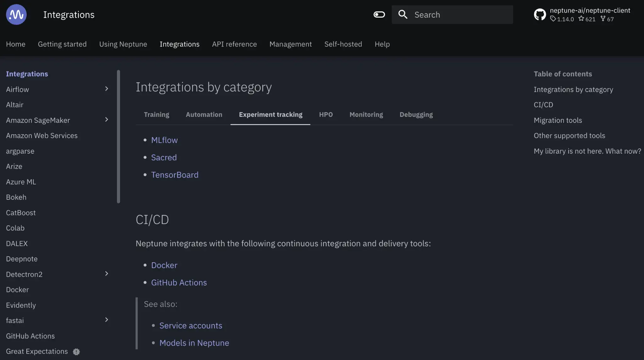
Task: Click the search magnifier icon
Action: coord(402,14)
